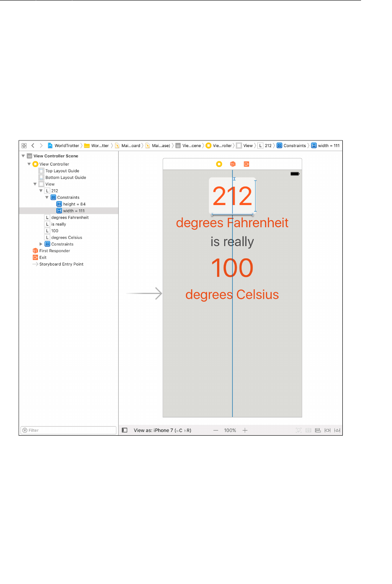Select the height = 84 constraint
Viewport: 392px width, 584px height.
[68, 204]
